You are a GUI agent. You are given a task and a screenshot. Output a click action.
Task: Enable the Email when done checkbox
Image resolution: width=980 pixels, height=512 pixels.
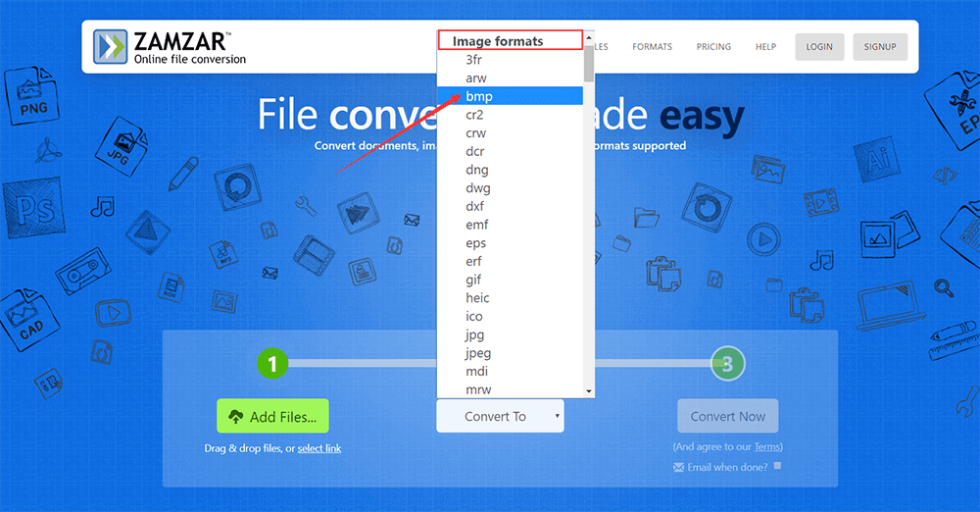(778, 466)
